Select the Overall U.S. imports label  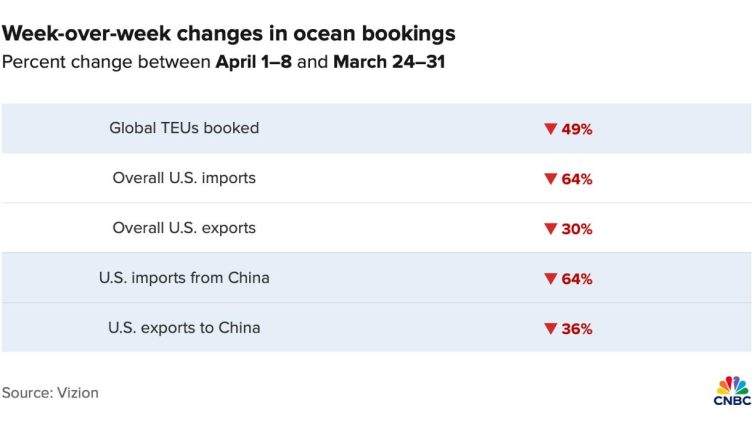click(184, 178)
